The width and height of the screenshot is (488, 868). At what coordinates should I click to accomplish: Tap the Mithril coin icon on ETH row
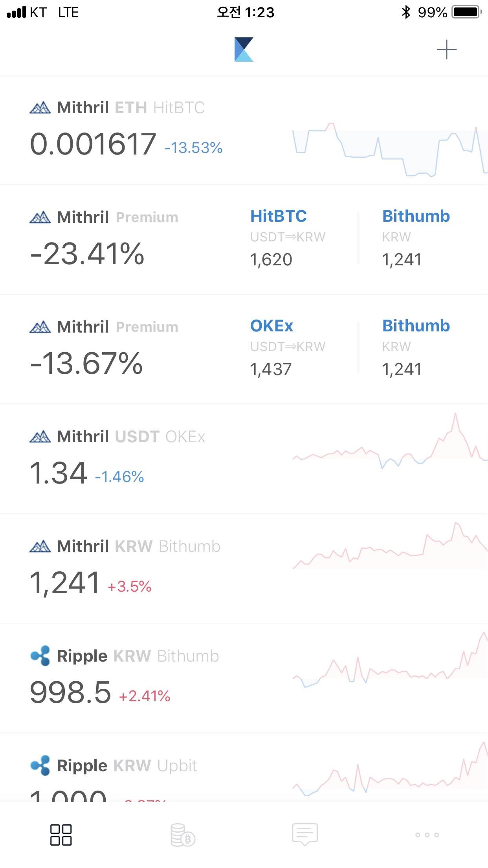point(40,107)
